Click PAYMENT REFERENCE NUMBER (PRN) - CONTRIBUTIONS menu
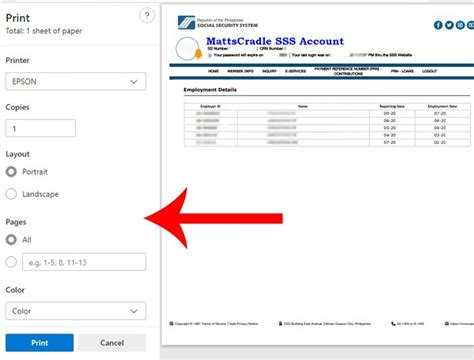The width and height of the screenshot is (474, 360). [348, 71]
